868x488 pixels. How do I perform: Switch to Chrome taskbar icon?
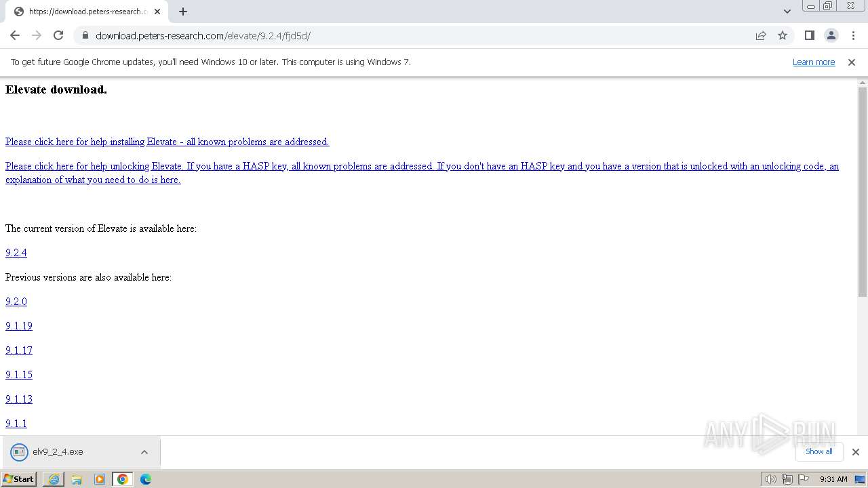[x=123, y=479]
